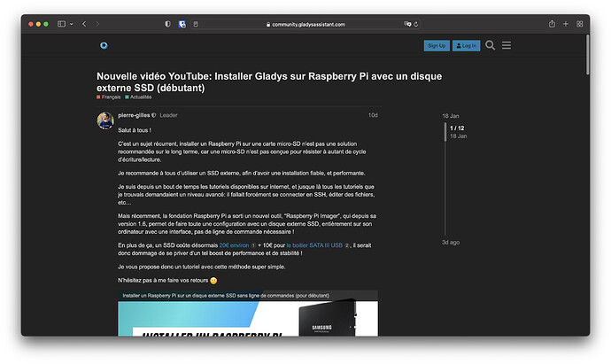
Task: Open the Français category tag
Action: pyautogui.click(x=109, y=97)
